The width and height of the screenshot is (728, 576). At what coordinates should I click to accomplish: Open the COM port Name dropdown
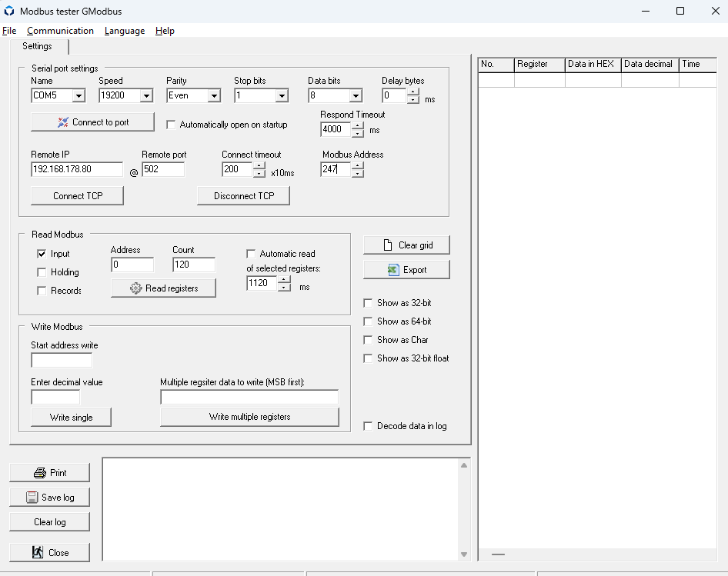point(78,96)
